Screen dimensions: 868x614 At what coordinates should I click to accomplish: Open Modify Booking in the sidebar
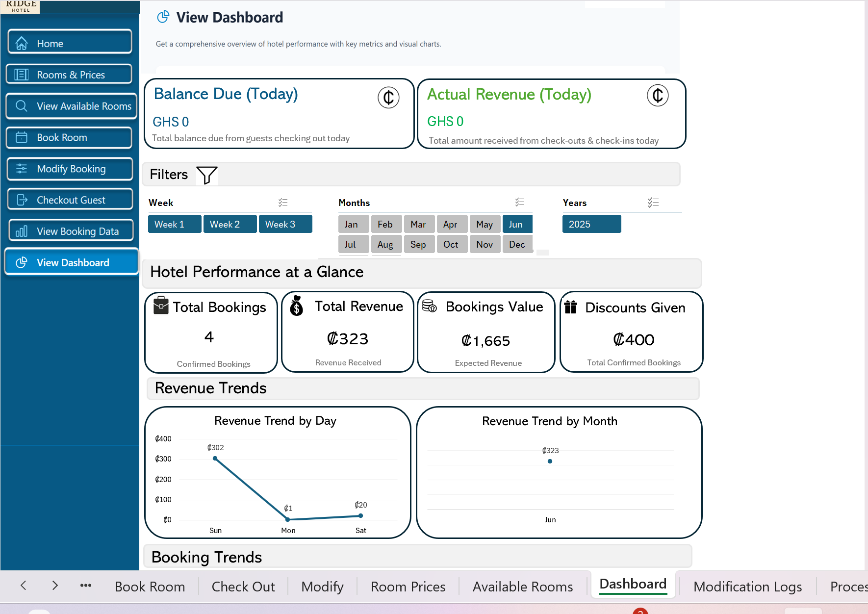tap(70, 169)
